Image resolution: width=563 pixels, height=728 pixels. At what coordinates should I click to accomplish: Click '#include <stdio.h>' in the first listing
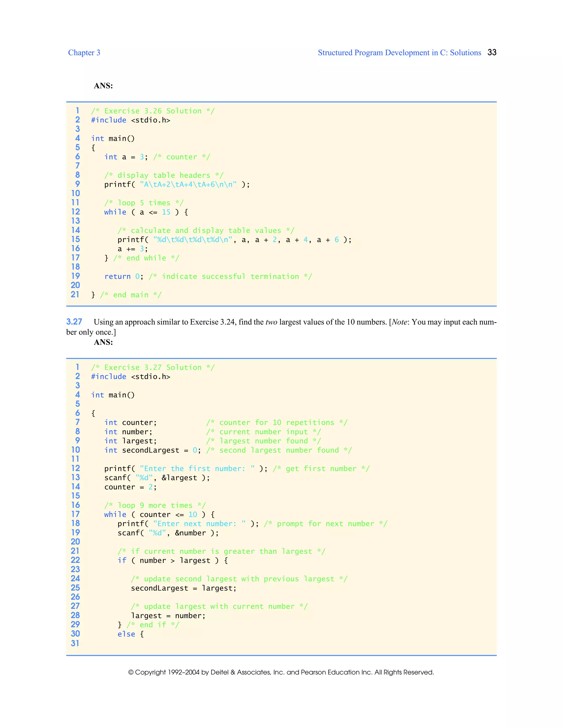coord(130,120)
